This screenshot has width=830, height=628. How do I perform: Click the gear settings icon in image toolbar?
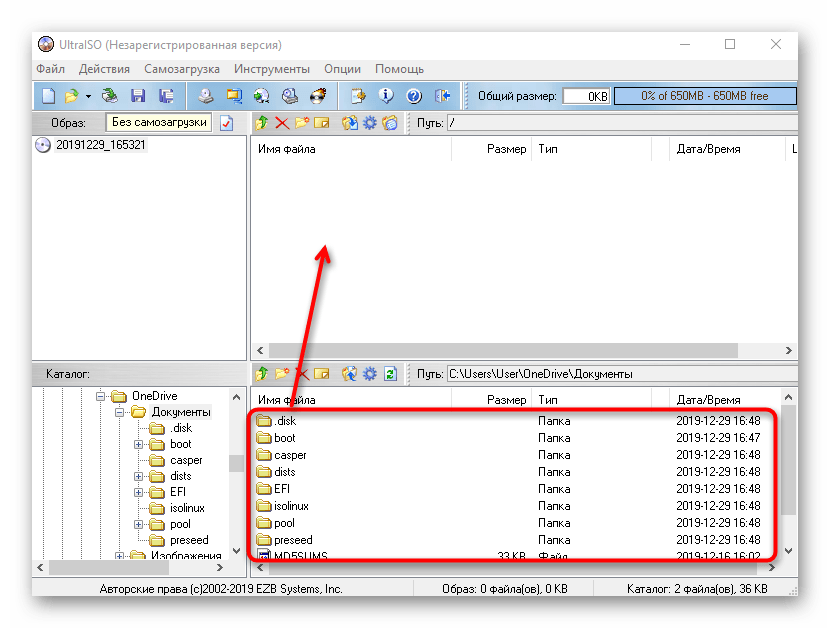[x=369, y=123]
